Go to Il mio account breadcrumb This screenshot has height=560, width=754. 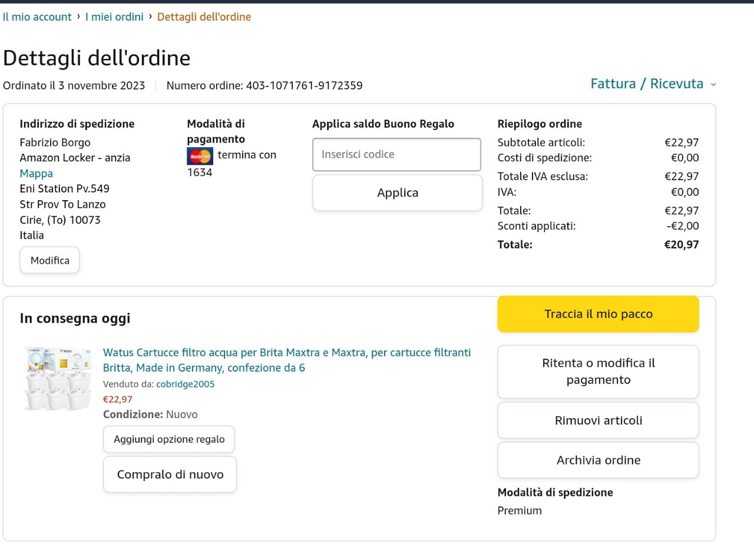pos(37,17)
